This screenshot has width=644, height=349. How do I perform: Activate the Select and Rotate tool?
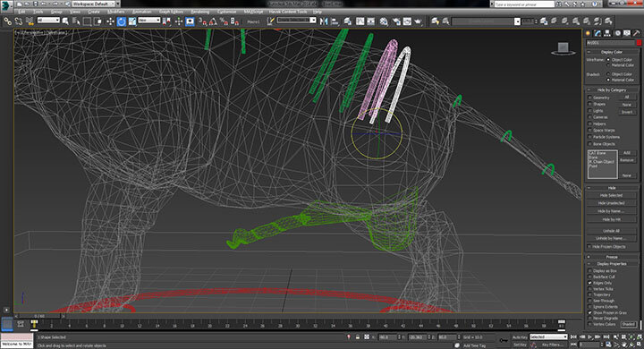tap(121, 21)
